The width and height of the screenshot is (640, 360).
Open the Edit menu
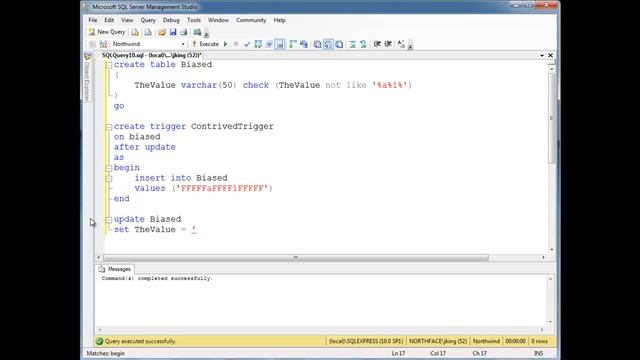click(x=109, y=20)
